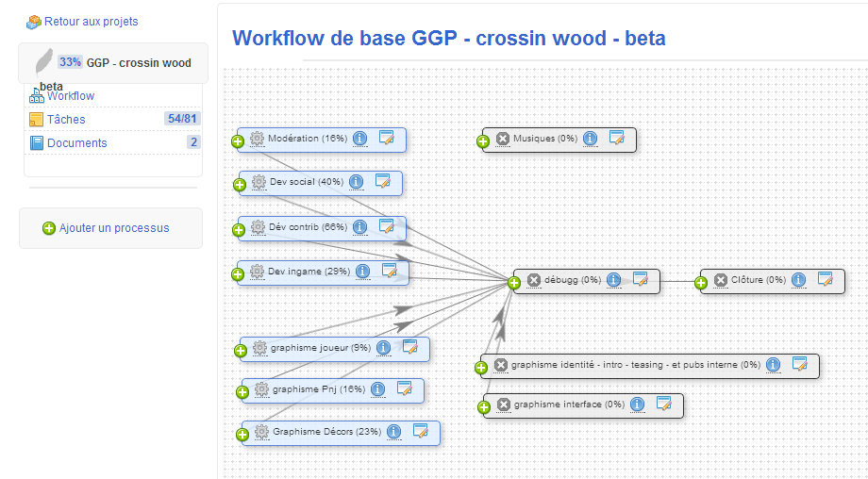Click gear icon on Modération node

[257, 139]
